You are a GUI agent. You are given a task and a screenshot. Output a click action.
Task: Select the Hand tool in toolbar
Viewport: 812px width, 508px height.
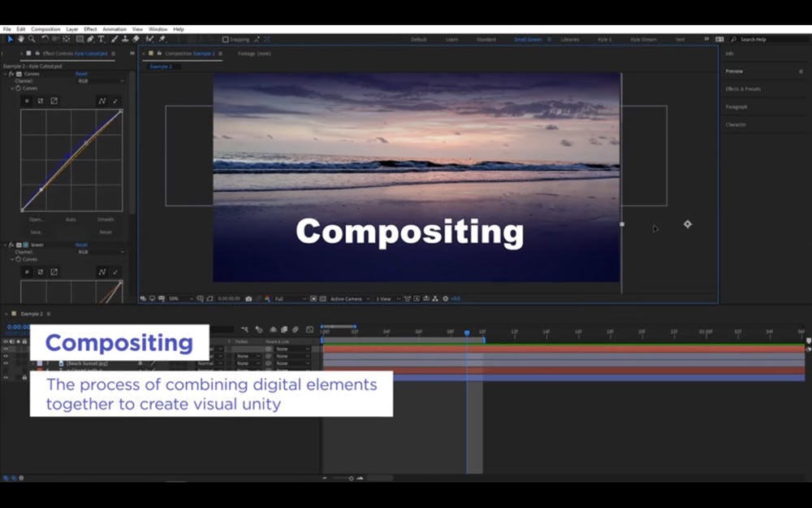[20, 39]
